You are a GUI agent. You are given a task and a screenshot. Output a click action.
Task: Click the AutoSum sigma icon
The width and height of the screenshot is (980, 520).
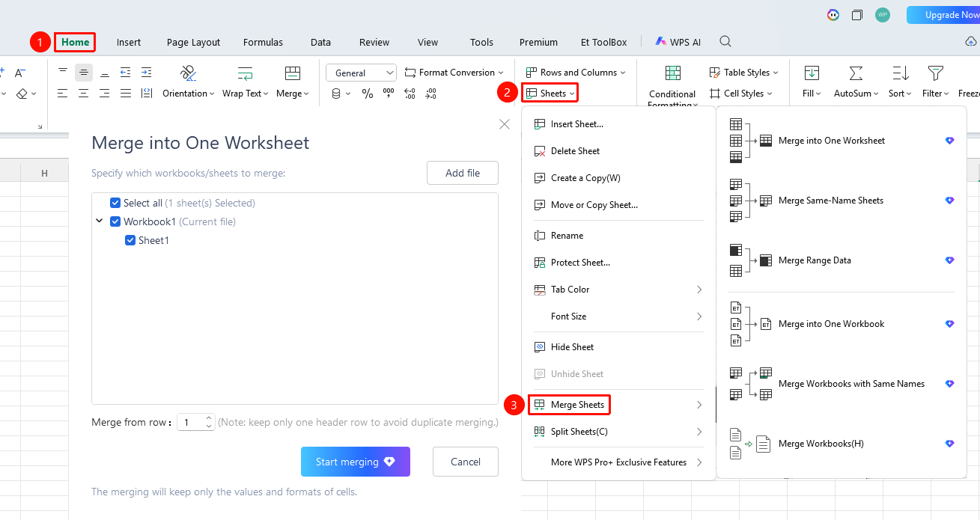tap(856, 73)
